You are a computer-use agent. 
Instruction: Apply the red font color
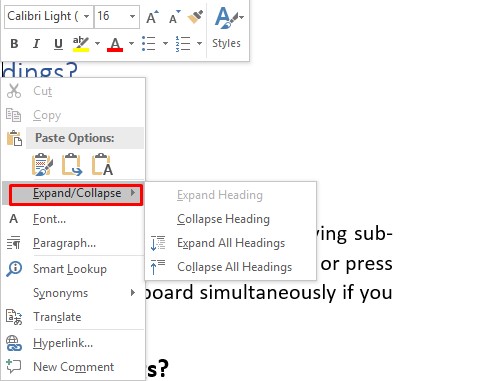(115, 44)
